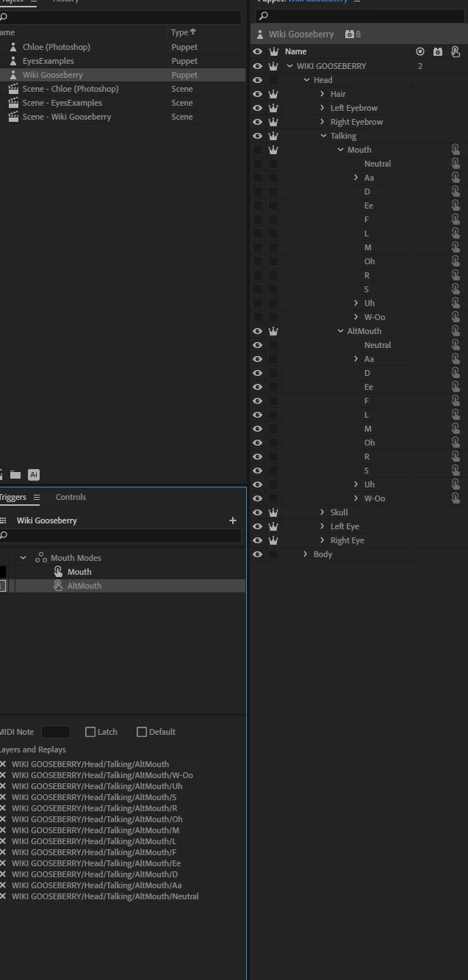This screenshot has height=980, width=468.
Task: Toggle eye visibility for Right Eye layer
Action: click(257, 540)
